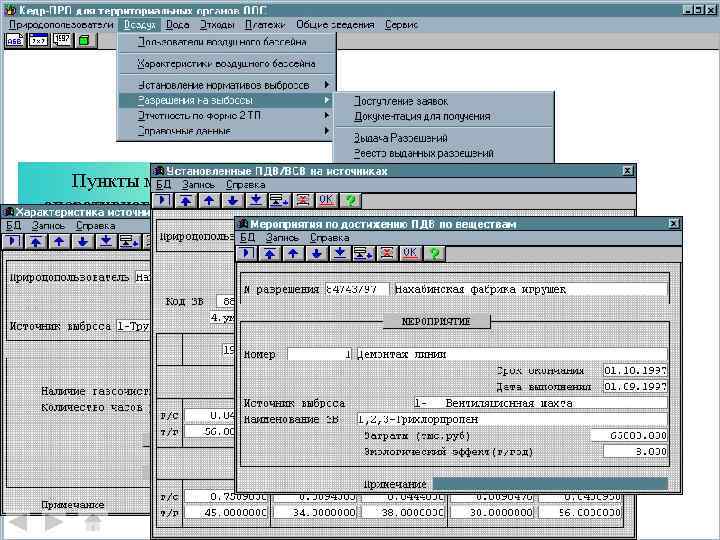Viewport: 720px width, 540px height.
Task: Choose Поступление заявок submenu item
Action: tap(444, 101)
